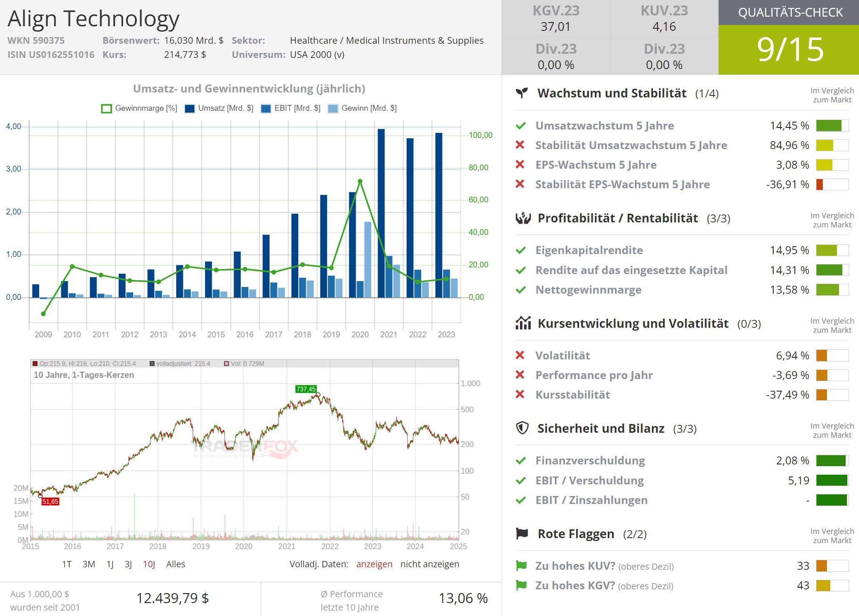Click the Align Technology title
Screen dimensions: 859x616
93,19
